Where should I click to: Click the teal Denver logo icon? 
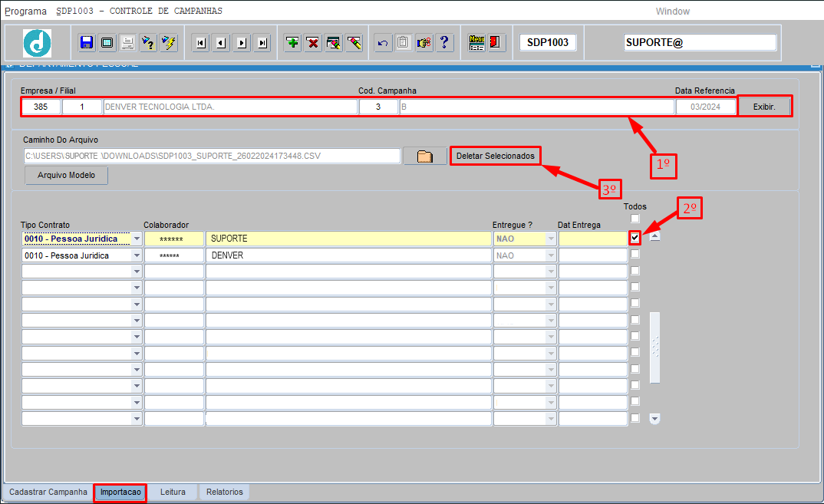point(38,42)
